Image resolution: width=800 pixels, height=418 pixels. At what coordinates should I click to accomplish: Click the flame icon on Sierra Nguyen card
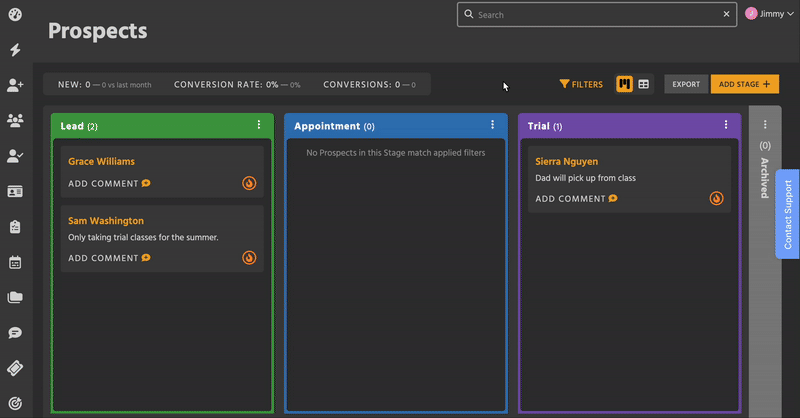716,198
